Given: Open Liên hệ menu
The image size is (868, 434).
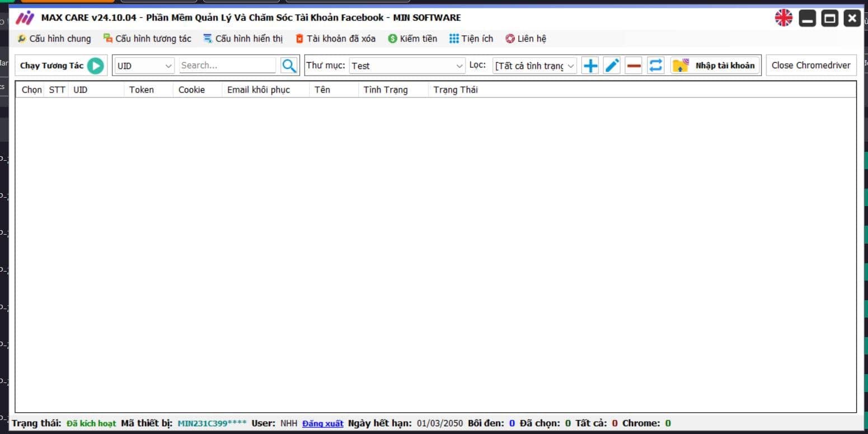Looking at the screenshot, I should [526, 39].
